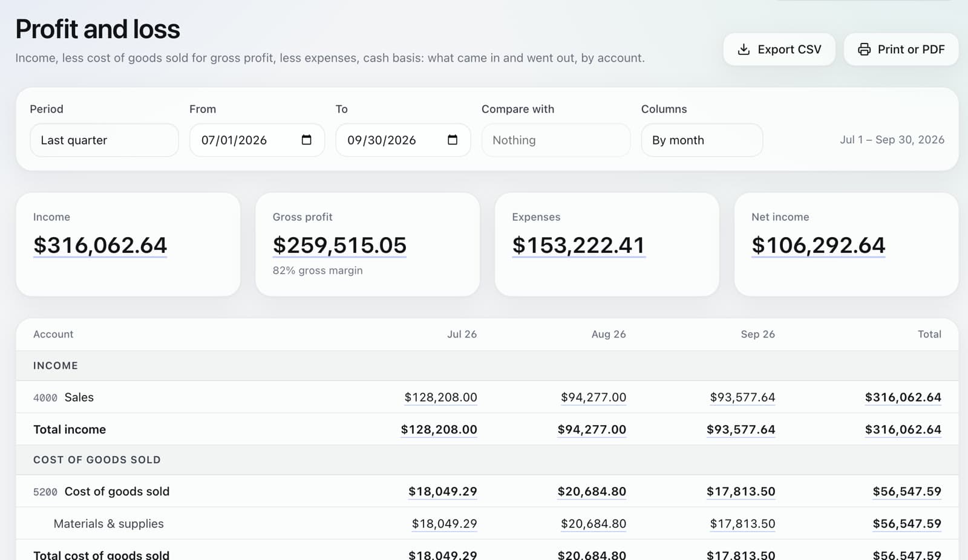Select the Materials & supplies row label
The width and height of the screenshot is (968, 560).
pos(109,524)
